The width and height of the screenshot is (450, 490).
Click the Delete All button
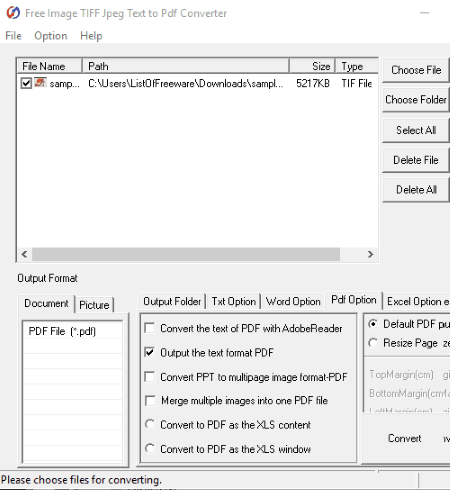[416, 190]
